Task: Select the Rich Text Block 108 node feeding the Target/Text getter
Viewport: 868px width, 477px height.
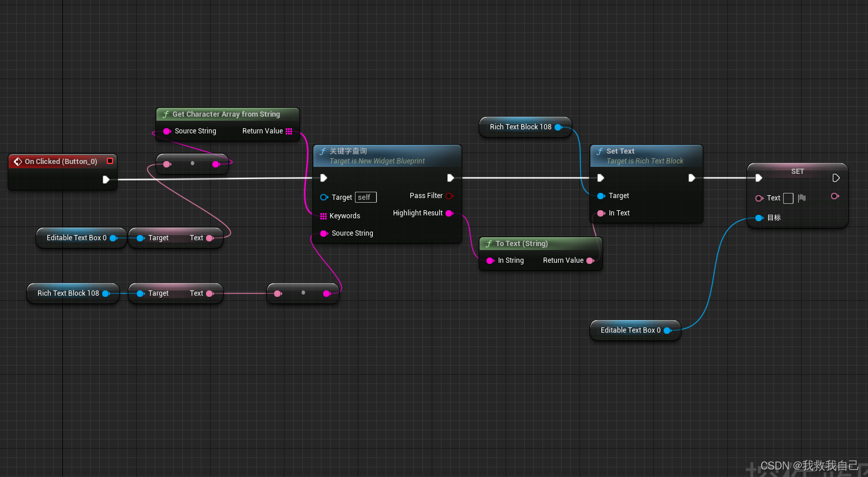Action: [73, 293]
